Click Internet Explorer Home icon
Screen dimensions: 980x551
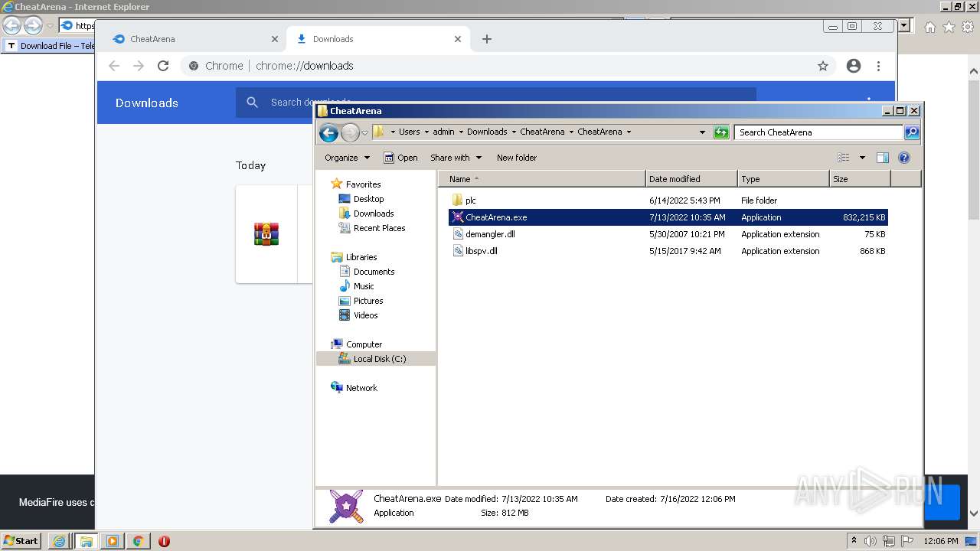click(929, 27)
